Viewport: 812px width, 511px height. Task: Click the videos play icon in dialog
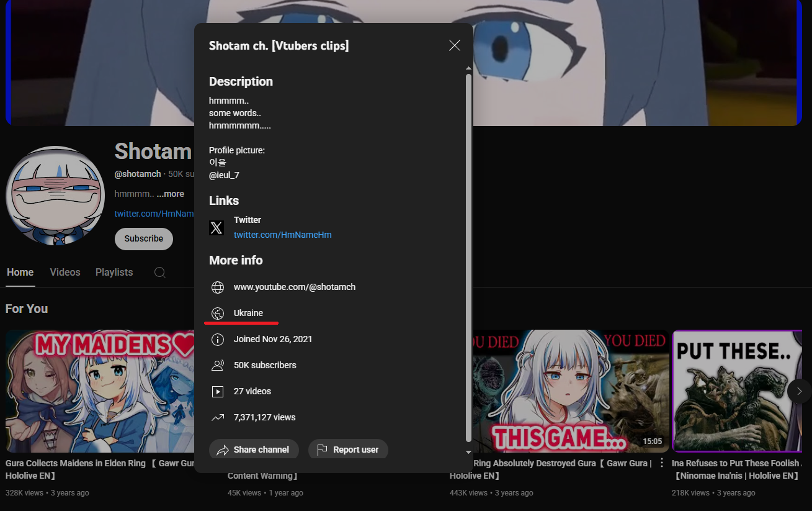(218, 391)
